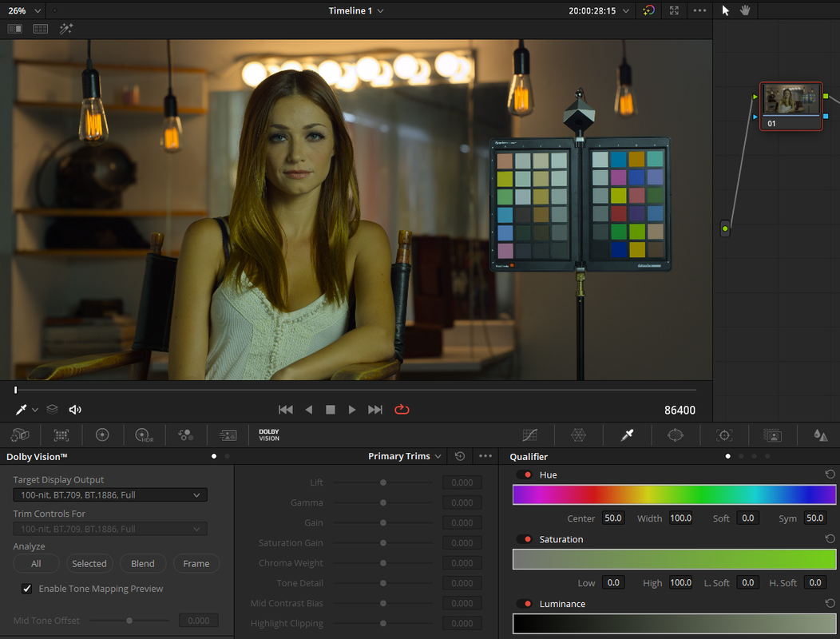Toggle image wipe split view icon
The width and height of the screenshot is (840, 639).
pos(15,29)
